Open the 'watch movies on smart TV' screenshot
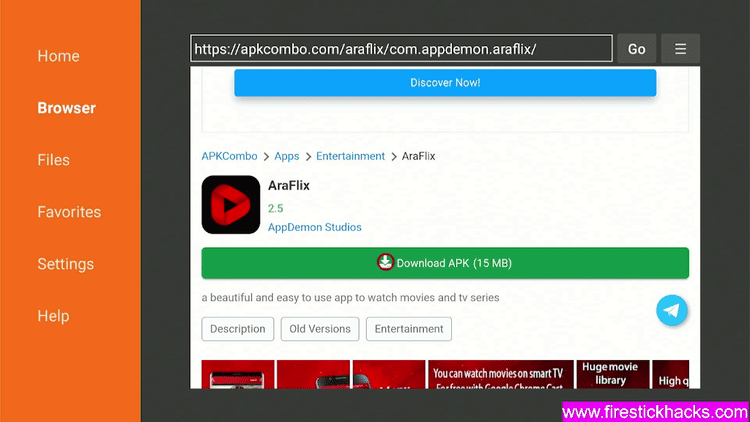 point(500,374)
